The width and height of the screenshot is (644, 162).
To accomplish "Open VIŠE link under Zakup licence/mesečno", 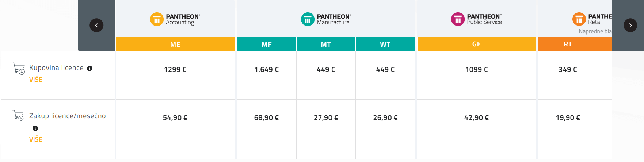I will coord(36,139).
